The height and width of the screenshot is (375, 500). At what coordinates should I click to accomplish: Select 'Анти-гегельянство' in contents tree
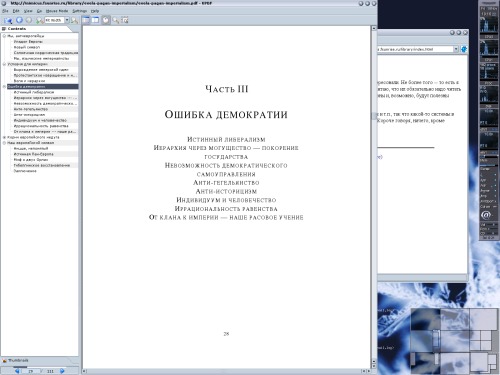(31, 109)
